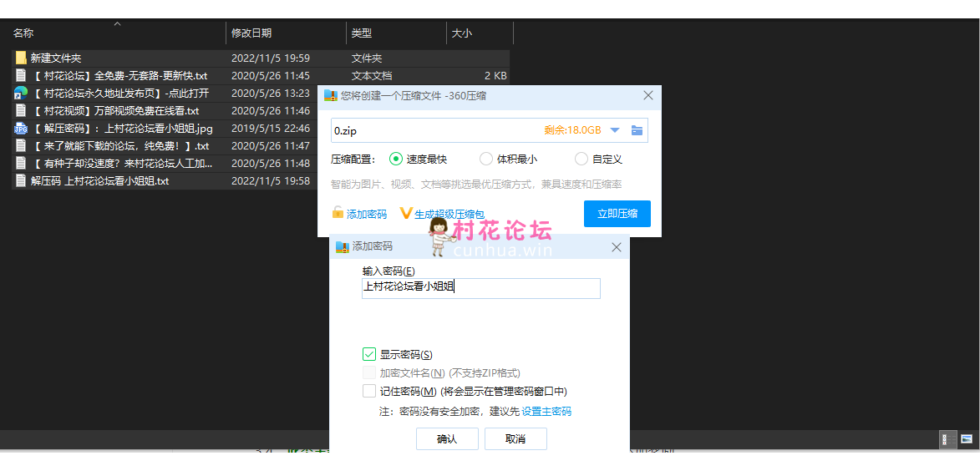Viewport: 980px width, 471px height.
Task: Switch to details view icon in status bar
Action: click(x=948, y=439)
